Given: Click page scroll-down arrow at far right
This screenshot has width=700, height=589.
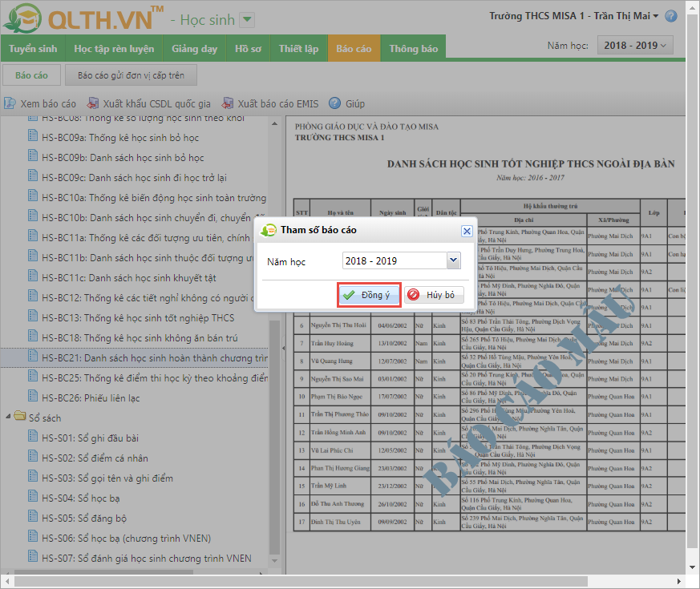Looking at the screenshot, I should click(693, 567).
